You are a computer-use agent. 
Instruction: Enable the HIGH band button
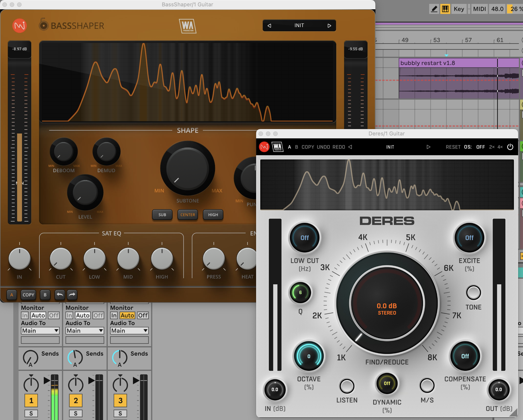pyautogui.click(x=213, y=215)
